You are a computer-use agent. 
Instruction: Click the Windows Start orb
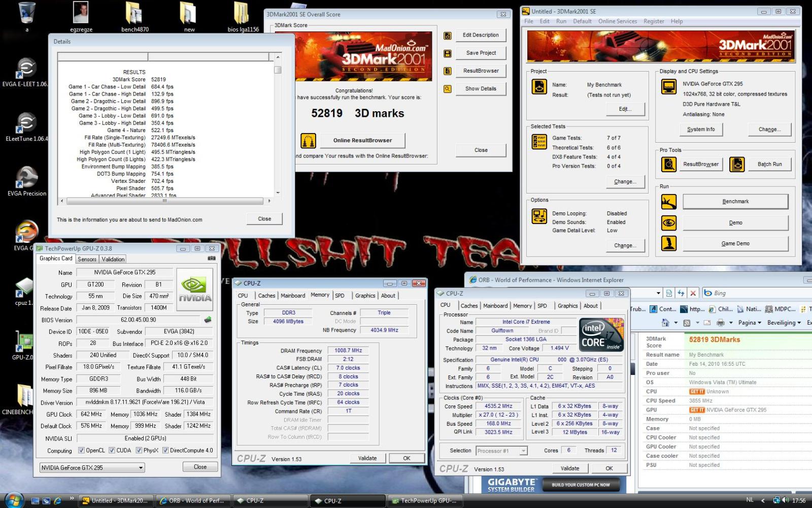pyautogui.click(x=14, y=500)
